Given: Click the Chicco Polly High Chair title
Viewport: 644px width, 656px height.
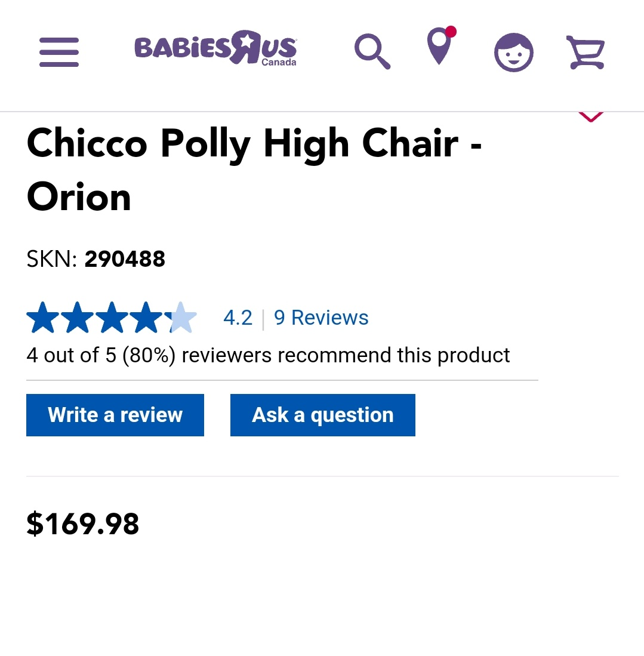Looking at the screenshot, I should [x=254, y=170].
